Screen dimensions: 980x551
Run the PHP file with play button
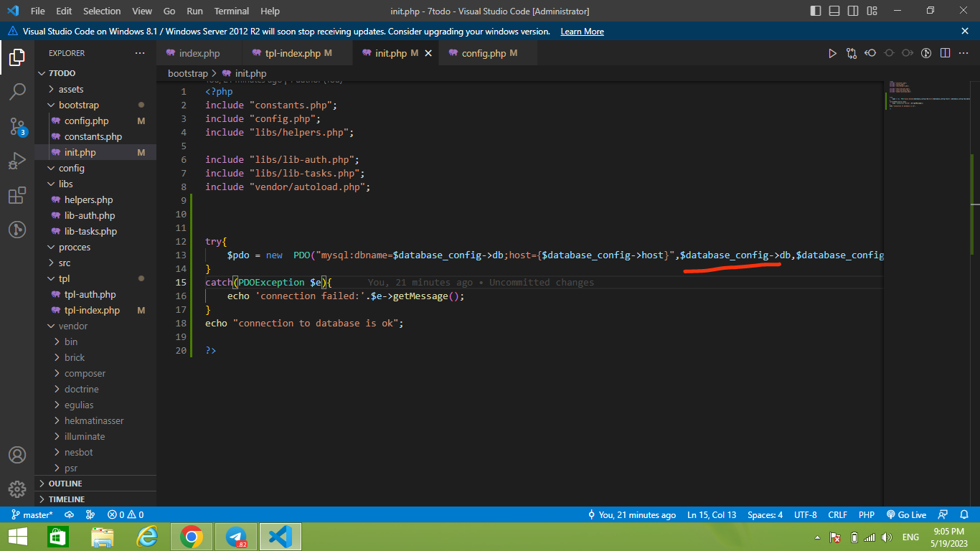(x=832, y=53)
